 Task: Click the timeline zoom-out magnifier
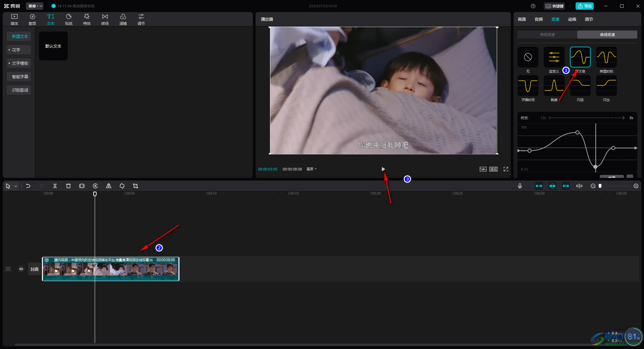point(593,186)
